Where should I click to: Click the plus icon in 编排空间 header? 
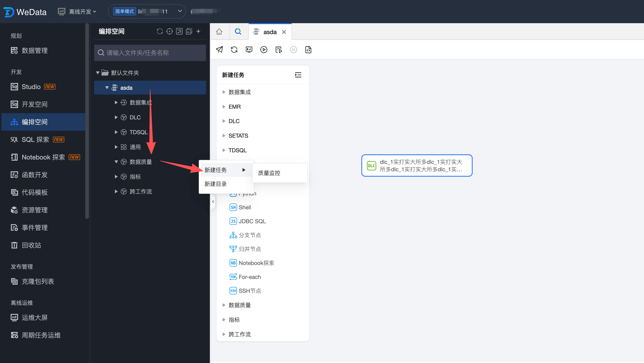point(198,31)
